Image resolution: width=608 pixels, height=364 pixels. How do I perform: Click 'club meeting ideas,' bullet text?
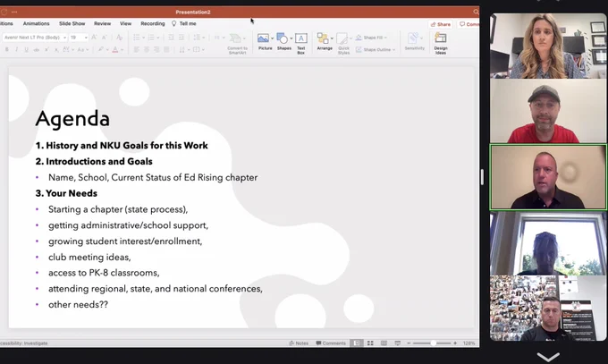89,257
